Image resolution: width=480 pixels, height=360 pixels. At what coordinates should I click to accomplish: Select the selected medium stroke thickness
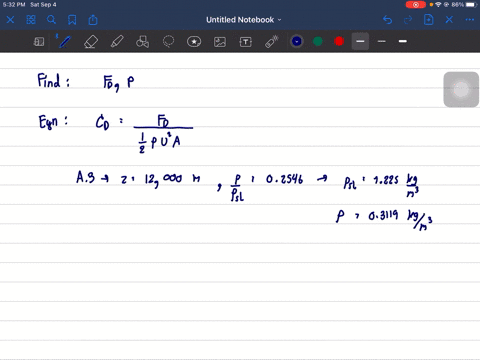point(360,41)
